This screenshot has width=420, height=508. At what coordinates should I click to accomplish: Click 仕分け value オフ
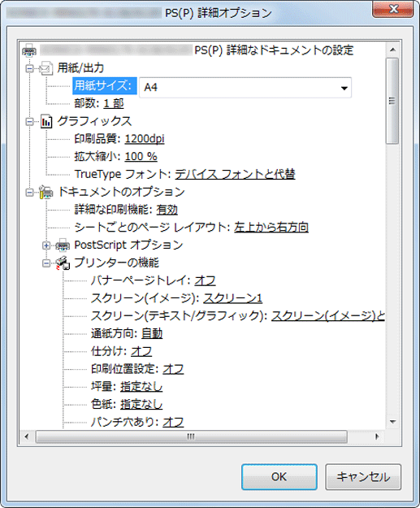point(141,351)
